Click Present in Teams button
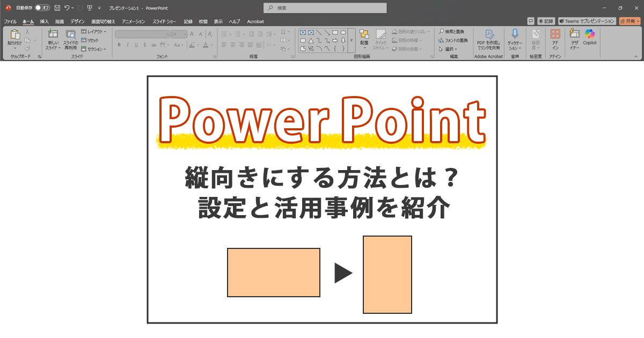This screenshot has width=644, height=338. coord(587,21)
